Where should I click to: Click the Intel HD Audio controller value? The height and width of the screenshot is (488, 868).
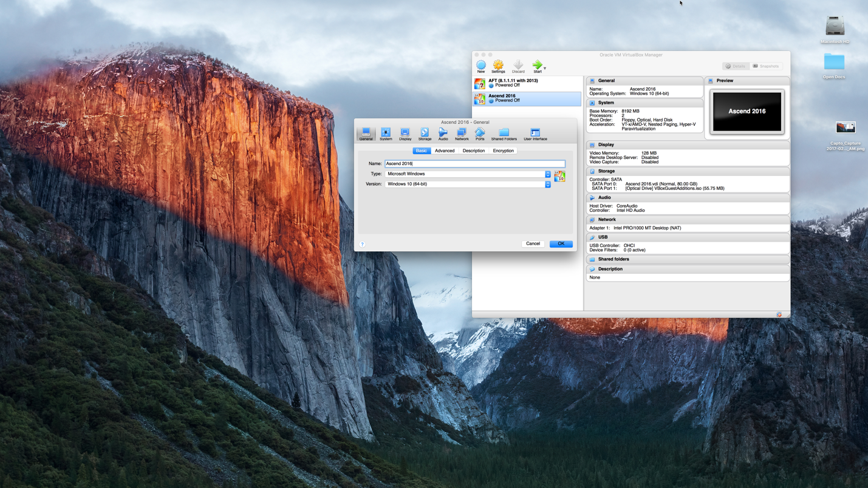(x=630, y=211)
